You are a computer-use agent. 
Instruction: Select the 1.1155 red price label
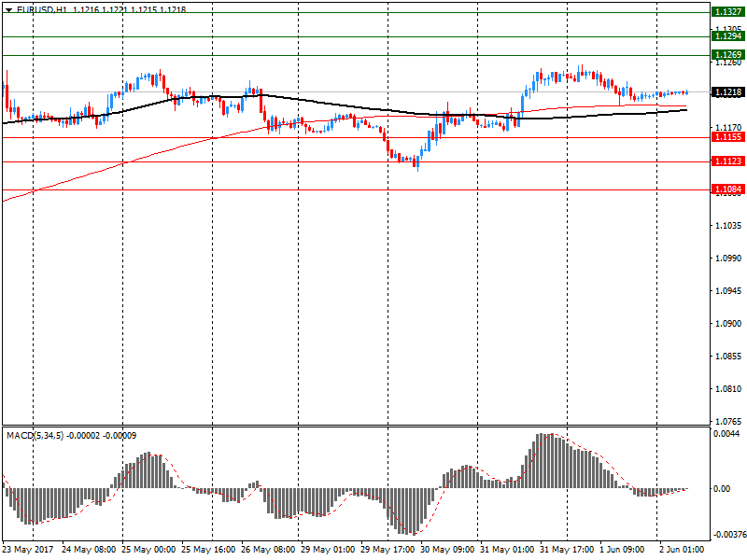(727, 137)
